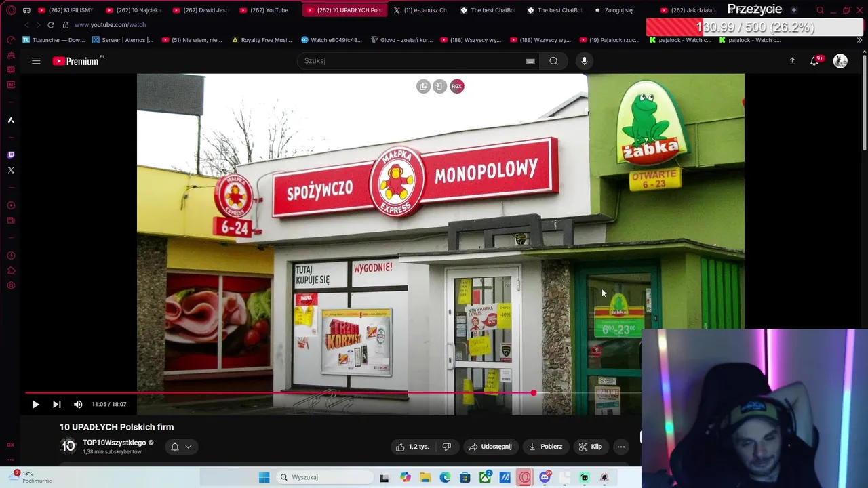Screen dimensions: 868x488
Task: Click the Udostępnij share button
Action: (x=491, y=447)
